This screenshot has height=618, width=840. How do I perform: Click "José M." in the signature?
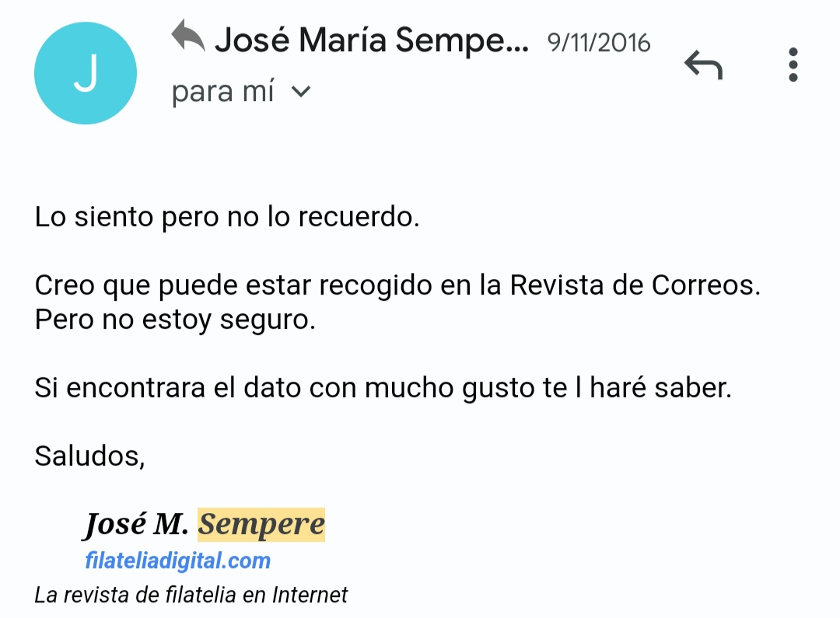[x=136, y=524]
